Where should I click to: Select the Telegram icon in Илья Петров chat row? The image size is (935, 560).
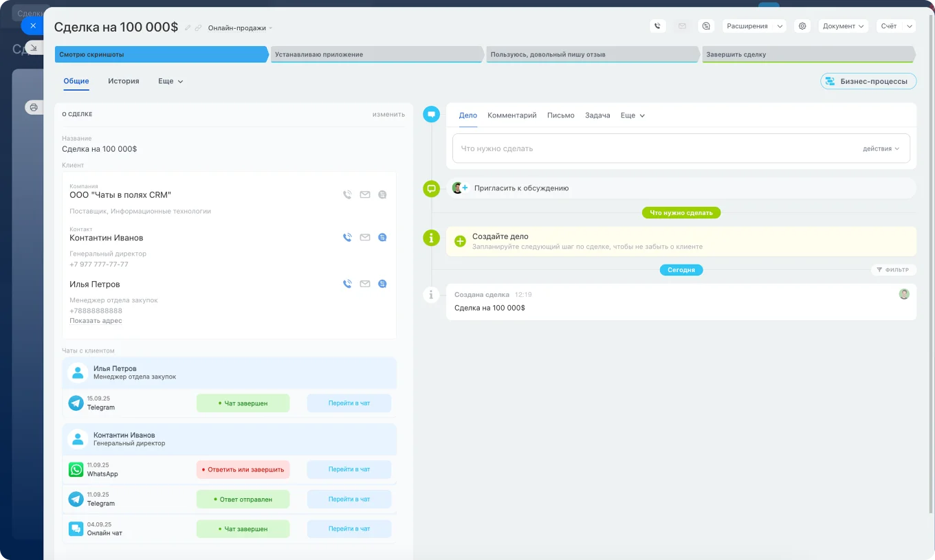76,403
